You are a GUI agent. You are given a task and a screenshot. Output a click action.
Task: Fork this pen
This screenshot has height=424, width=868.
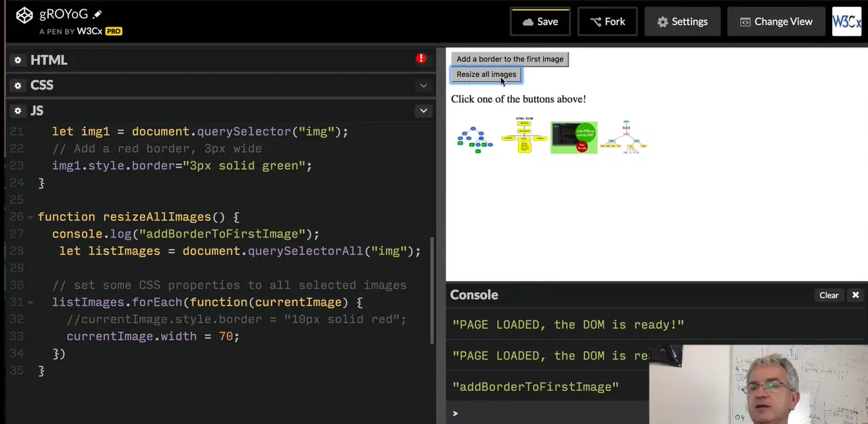[607, 22]
